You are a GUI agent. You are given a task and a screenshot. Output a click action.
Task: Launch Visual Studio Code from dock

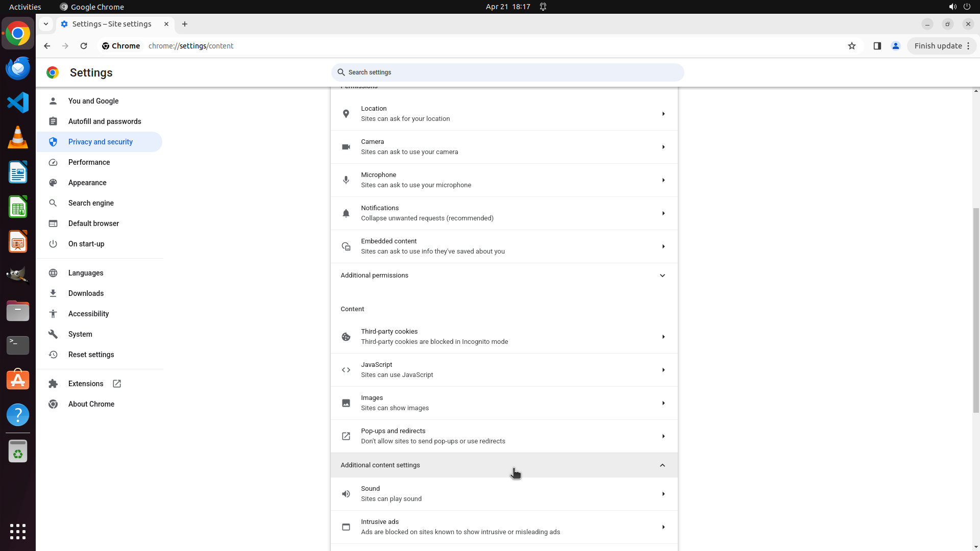pos(18,103)
